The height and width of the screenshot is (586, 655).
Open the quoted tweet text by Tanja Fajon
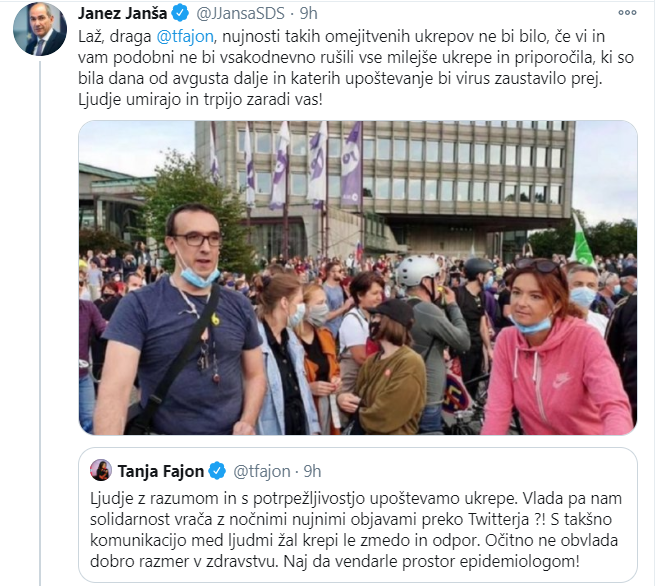tap(356, 530)
